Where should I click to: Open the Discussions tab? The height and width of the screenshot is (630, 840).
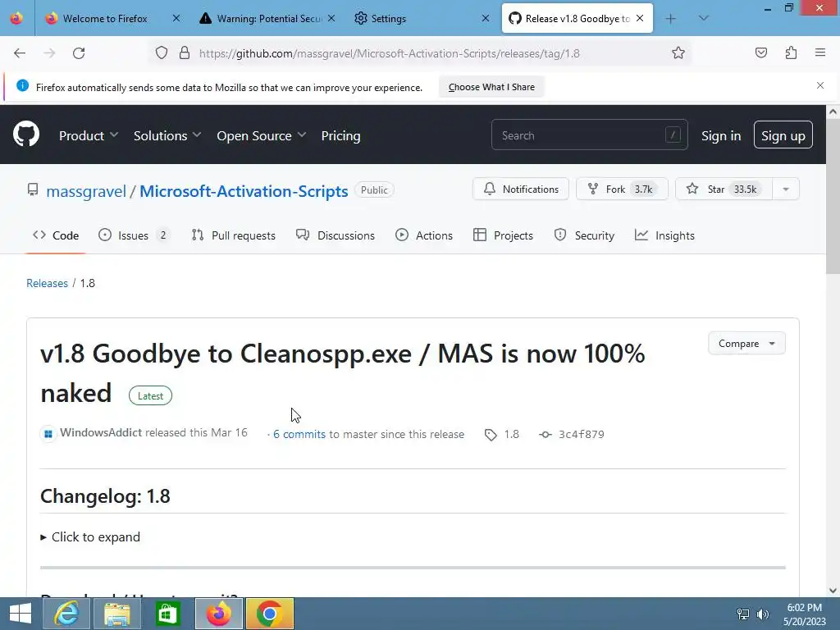336,235
